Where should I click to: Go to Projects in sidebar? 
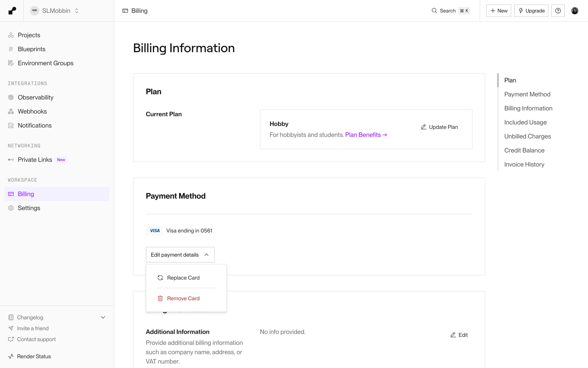pyautogui.click(x=57, y=35)
